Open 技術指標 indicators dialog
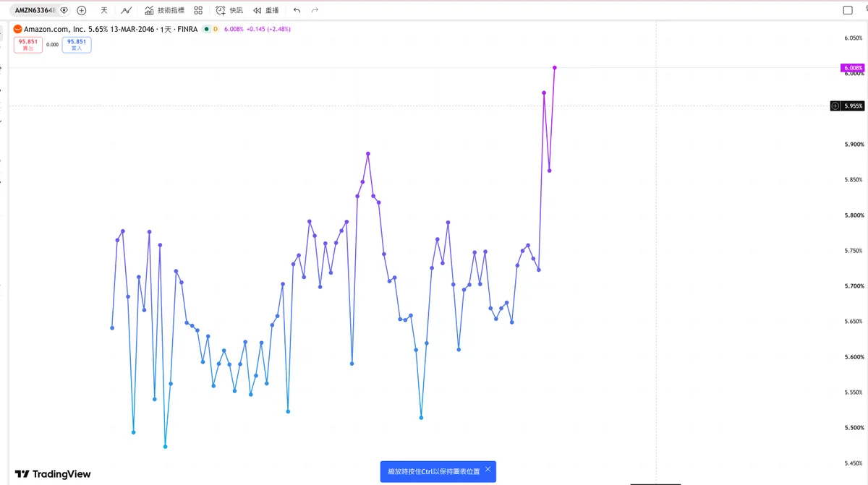 pos(164,10)
